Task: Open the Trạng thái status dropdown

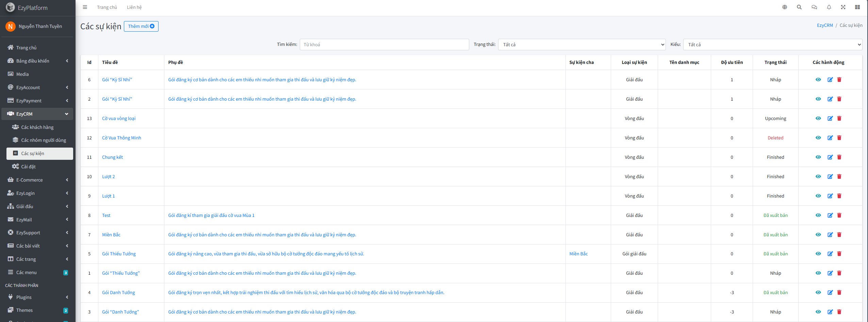Action: click(582, 45)
